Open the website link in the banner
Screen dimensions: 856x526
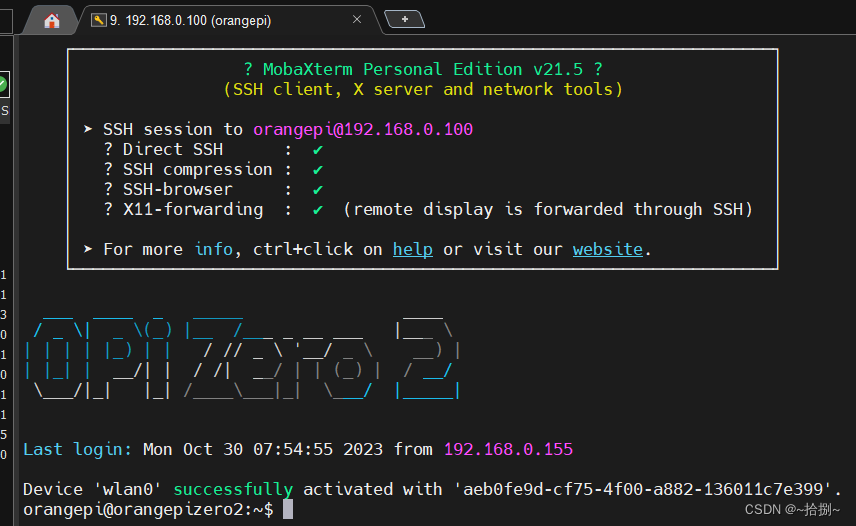[608, 249]
